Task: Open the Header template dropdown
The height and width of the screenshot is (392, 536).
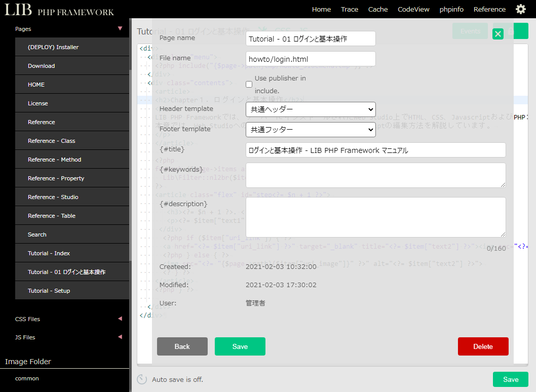Action: tap(310, 109)
